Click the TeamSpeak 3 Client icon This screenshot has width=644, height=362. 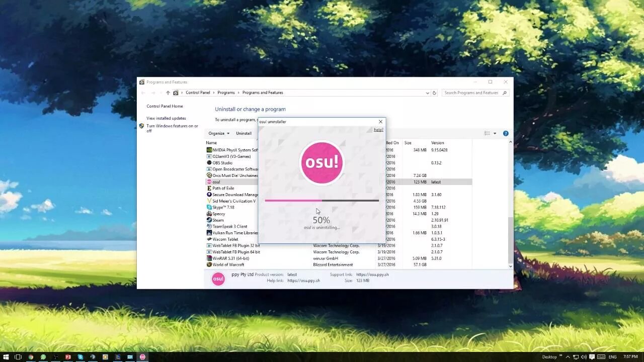click(209, 226)
